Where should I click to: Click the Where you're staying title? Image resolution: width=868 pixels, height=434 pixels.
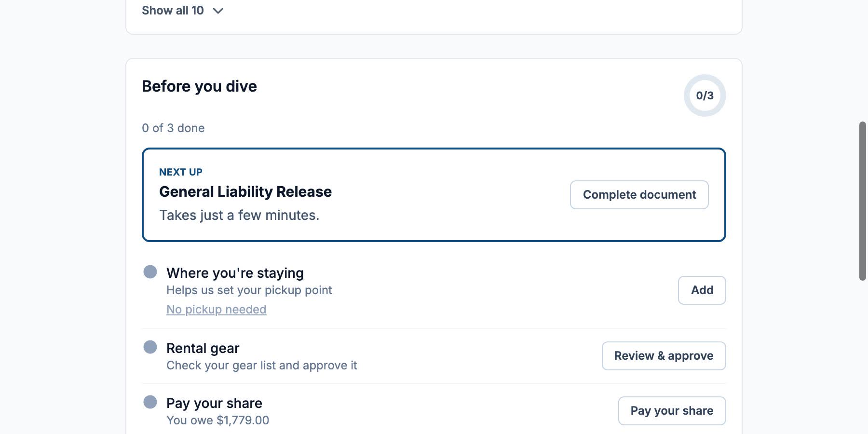click(x=235, y=273)
